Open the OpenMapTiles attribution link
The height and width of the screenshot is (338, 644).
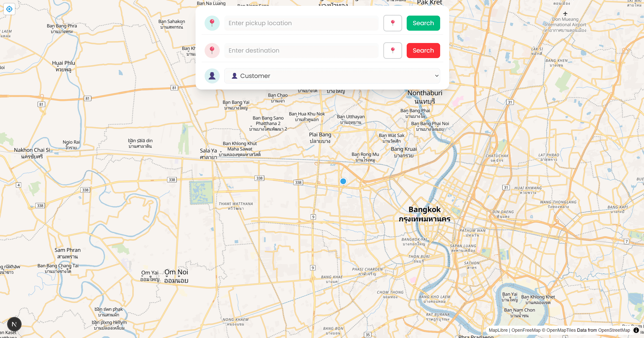(561, 330)
